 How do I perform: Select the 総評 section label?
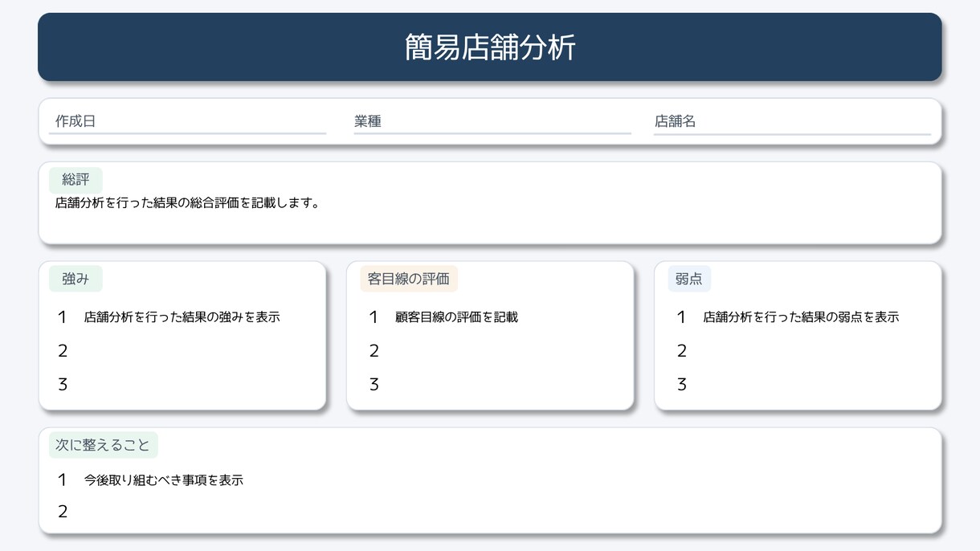pyautogui.click(x=76, y=180)
